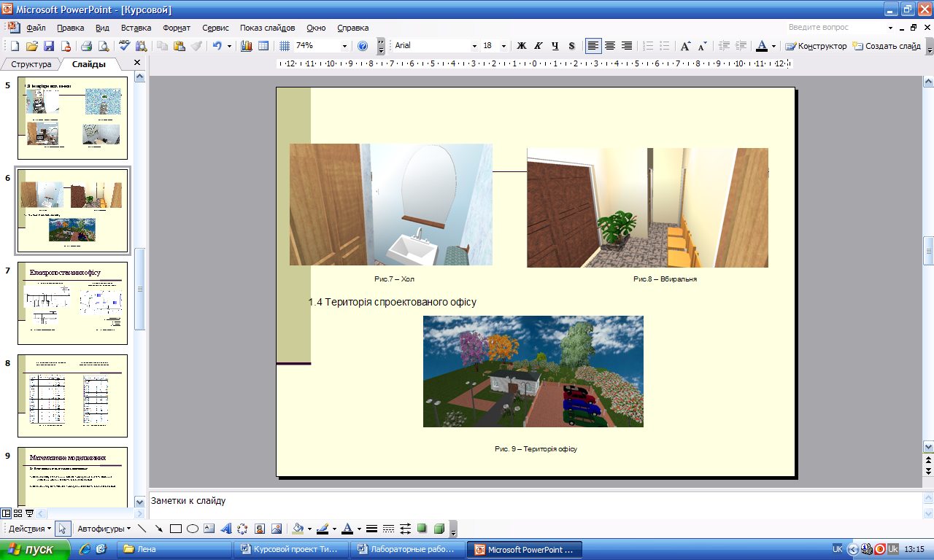Click the Создать слайд button
934x560 pixels.
[x=887, y=46]
